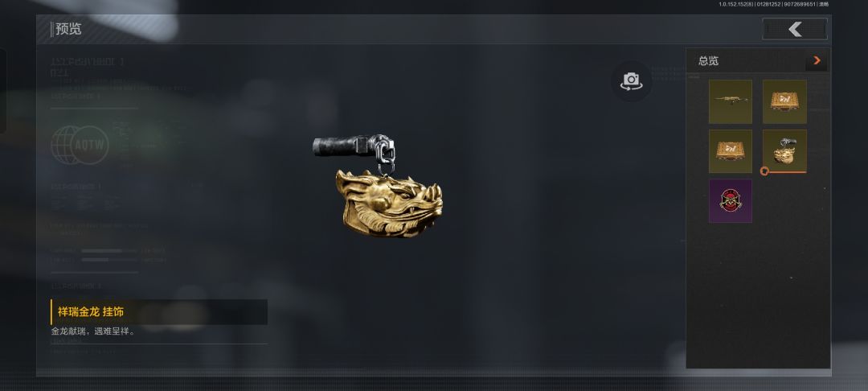Click the faded stat bars at left
Screen dimensions: 868x391
coord(108,255)
